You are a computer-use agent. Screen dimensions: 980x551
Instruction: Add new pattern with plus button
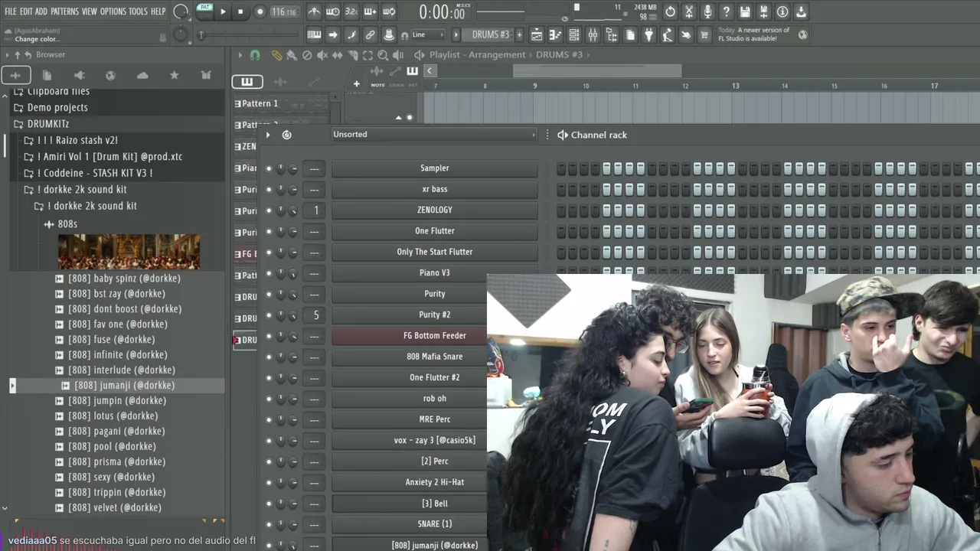point(519,35)
